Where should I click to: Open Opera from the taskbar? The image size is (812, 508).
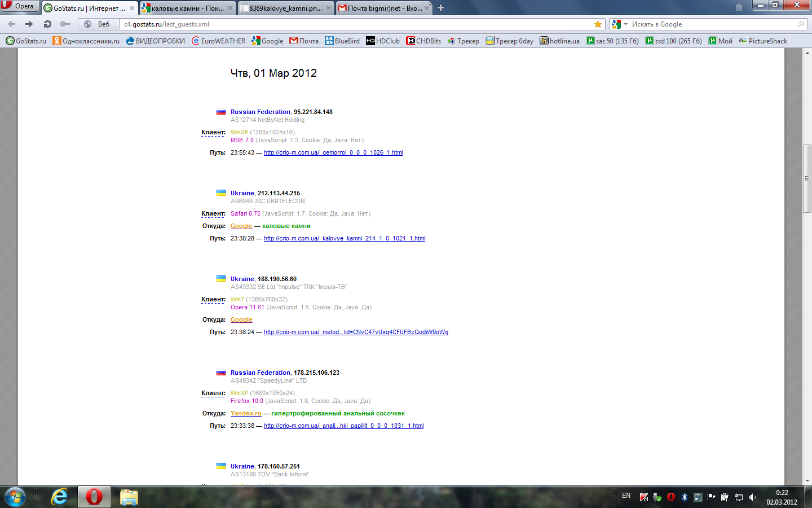point(94,497)
